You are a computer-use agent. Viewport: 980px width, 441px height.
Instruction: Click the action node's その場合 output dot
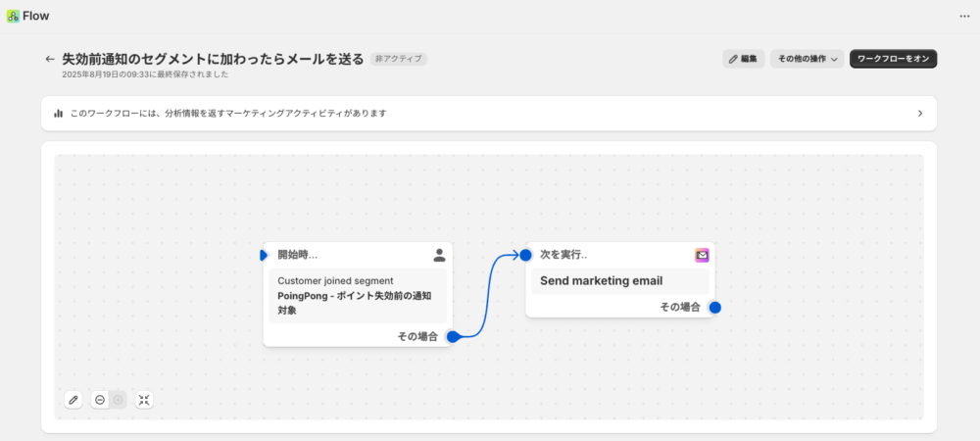point(715,308)
